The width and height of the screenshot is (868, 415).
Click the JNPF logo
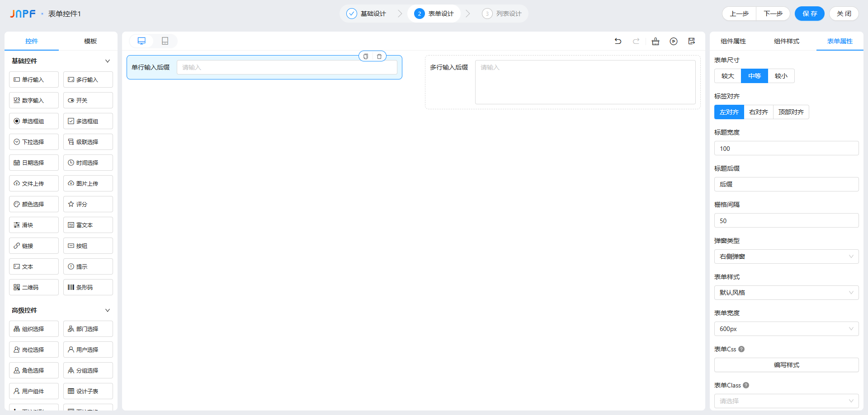pyautogui.click(x=23, y=14)
